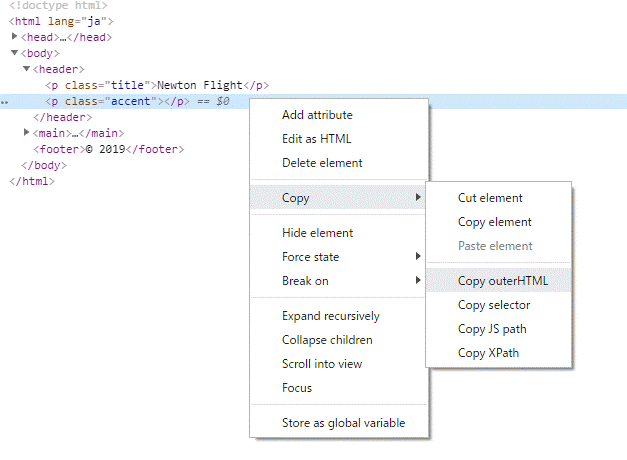Collapse the body element node
The height and width of the screenshot is (460, 627).
[14, 52]
